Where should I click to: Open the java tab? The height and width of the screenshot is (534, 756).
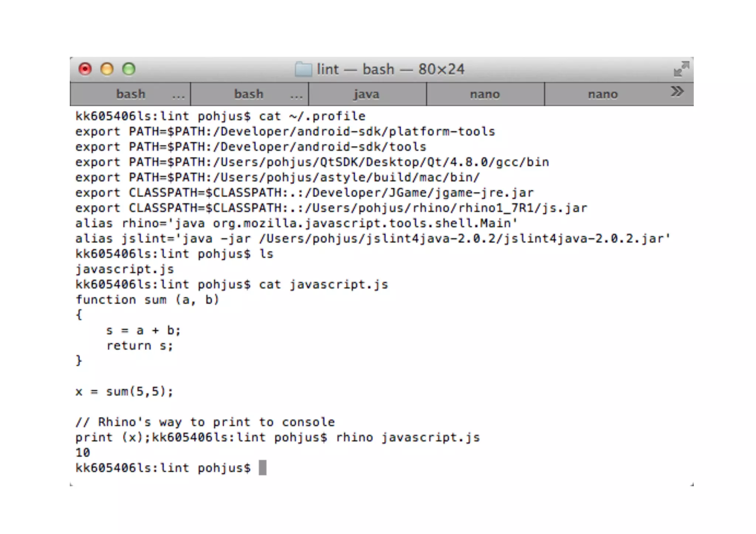point(367,94)
